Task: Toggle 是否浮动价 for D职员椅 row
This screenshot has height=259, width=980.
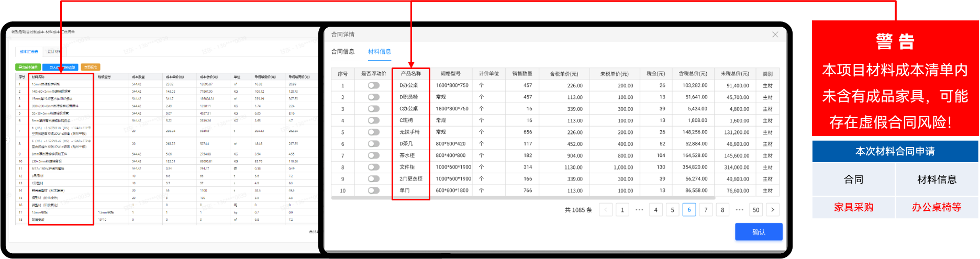Action: tap(374, 97)
